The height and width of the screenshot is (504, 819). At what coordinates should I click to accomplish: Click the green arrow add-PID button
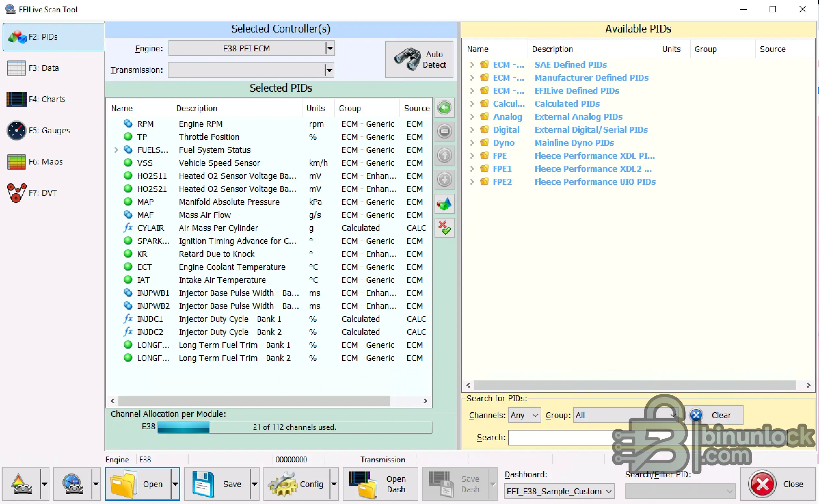click(x=444, y=108)
